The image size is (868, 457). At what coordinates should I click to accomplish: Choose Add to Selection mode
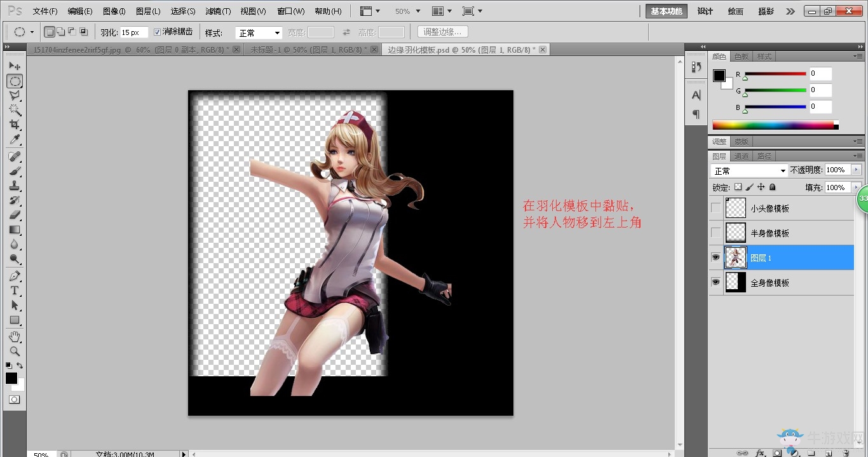(60, 32)
